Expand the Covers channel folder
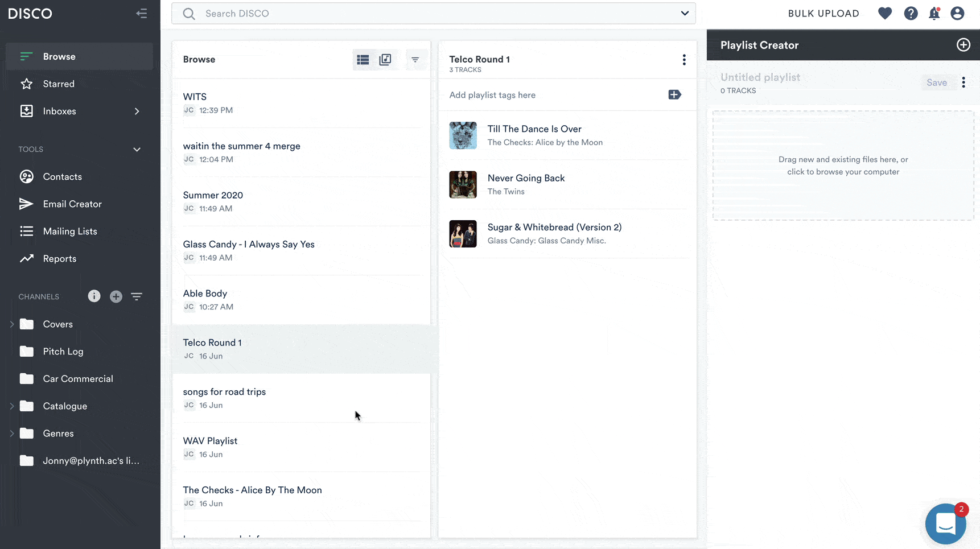 tap(11, 324)
